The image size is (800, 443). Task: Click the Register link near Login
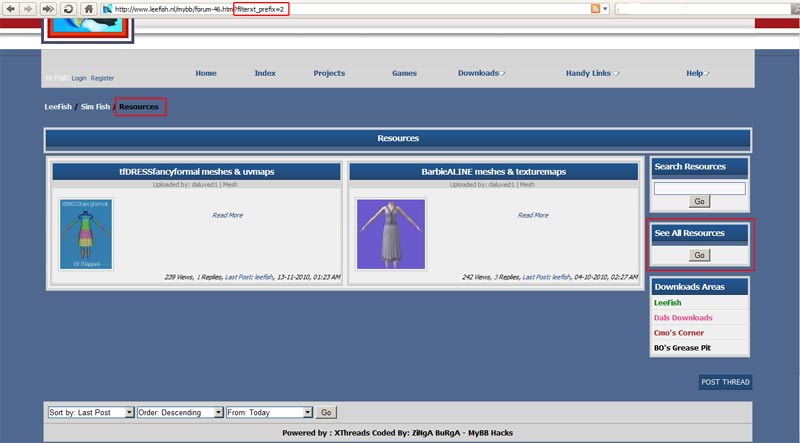pyautogui.click(x=102, y=78)
